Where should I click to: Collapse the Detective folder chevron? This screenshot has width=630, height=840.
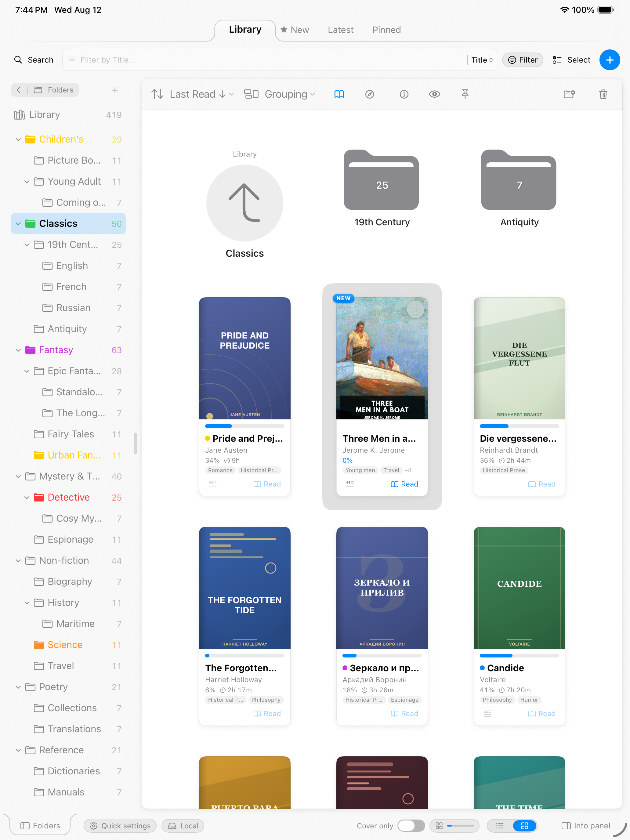tap(27, 498)
